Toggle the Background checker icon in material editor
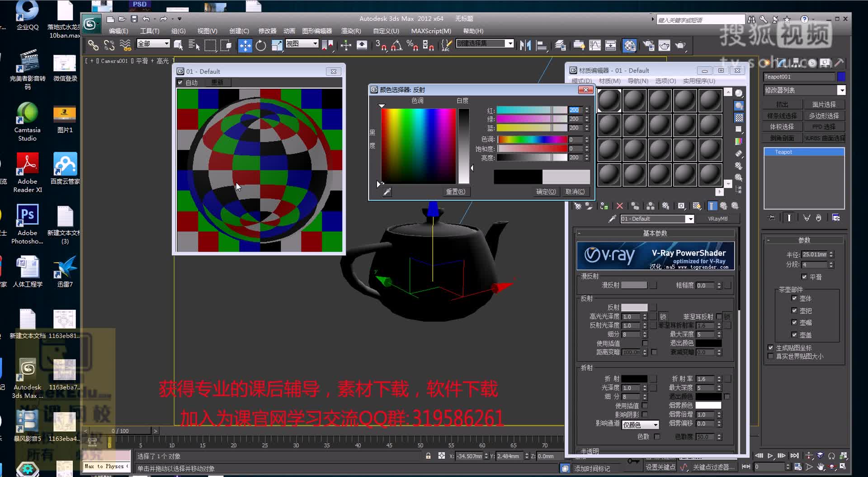Viewport: 868px width, 477px height. point(739,117)
